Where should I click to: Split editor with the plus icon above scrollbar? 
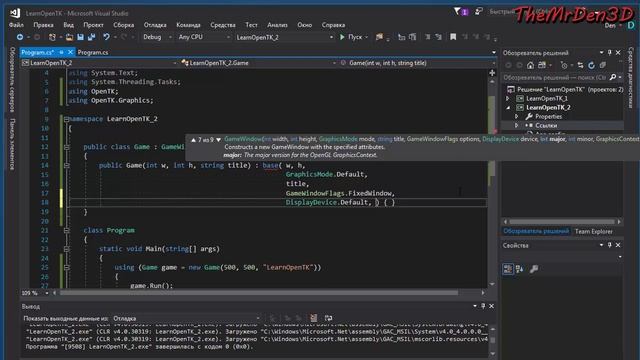(x=492, y=73)
